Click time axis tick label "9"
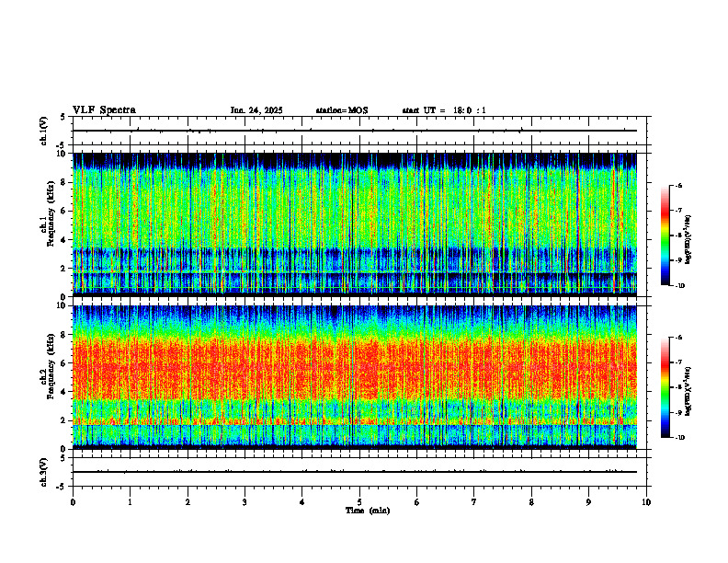The width and height of the screenshot is (728, 563). tap(588, 502)
